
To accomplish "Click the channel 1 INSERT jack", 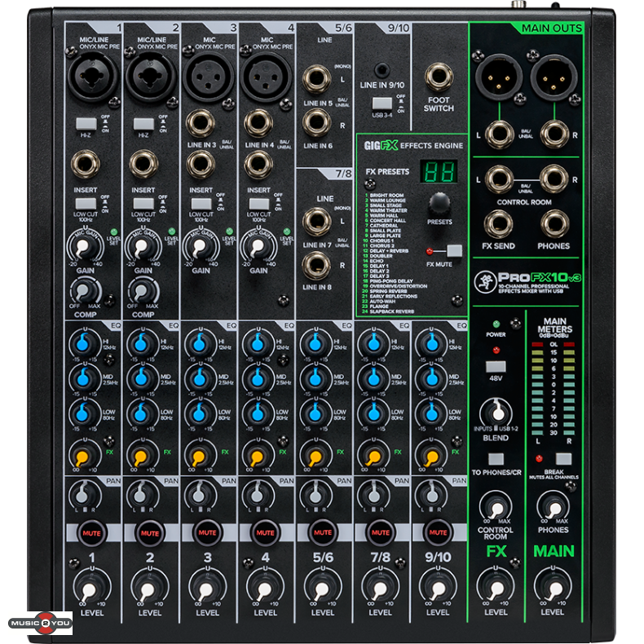I will coord(85,164).
